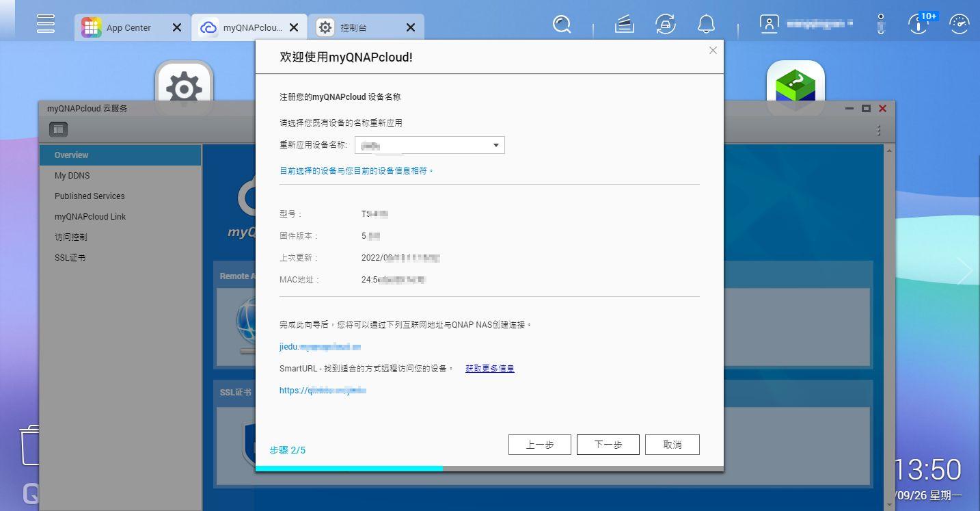980x511 pixels.
Task: Open the user account icon
Action: 769,24
